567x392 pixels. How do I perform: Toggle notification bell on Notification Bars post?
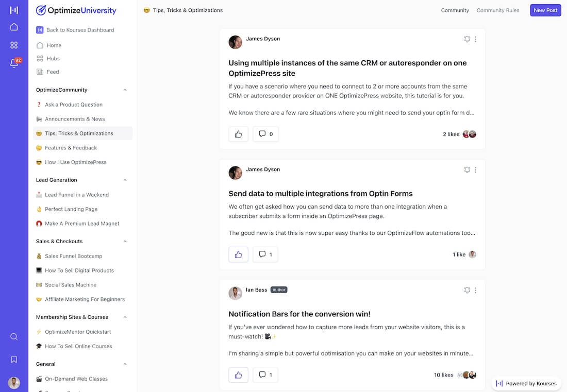(467, 290)
